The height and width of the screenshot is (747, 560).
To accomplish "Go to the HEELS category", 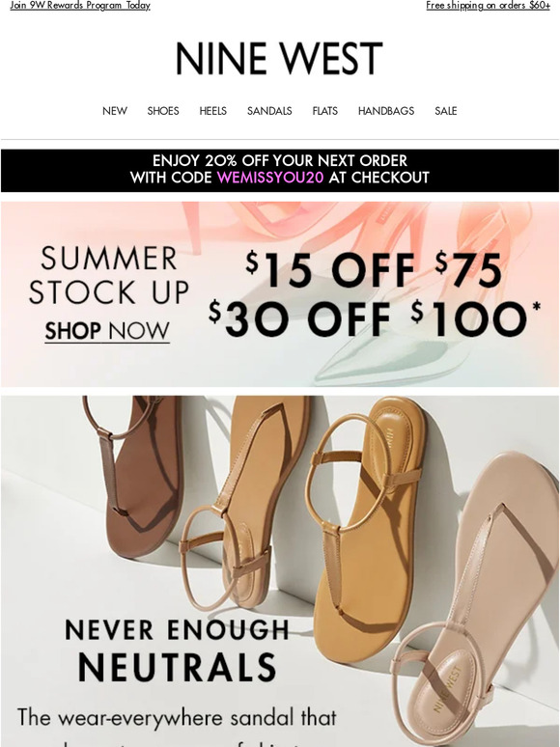I will 213,111.
